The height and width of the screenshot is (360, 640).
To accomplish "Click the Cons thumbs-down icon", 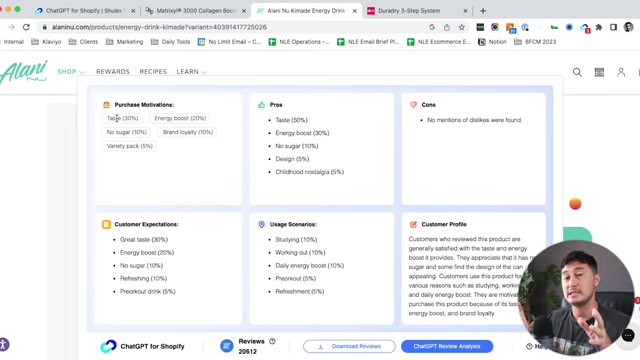I will (413, 105).
